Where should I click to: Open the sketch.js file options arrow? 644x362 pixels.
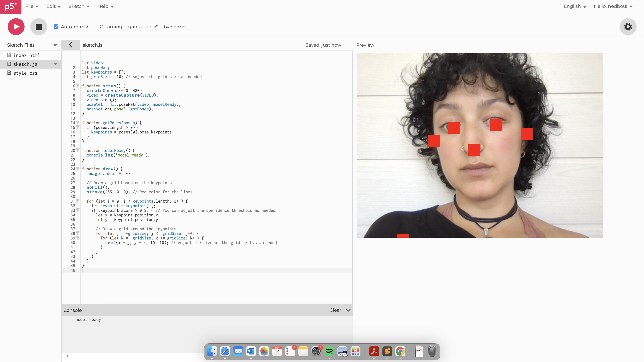coord(56,64)
